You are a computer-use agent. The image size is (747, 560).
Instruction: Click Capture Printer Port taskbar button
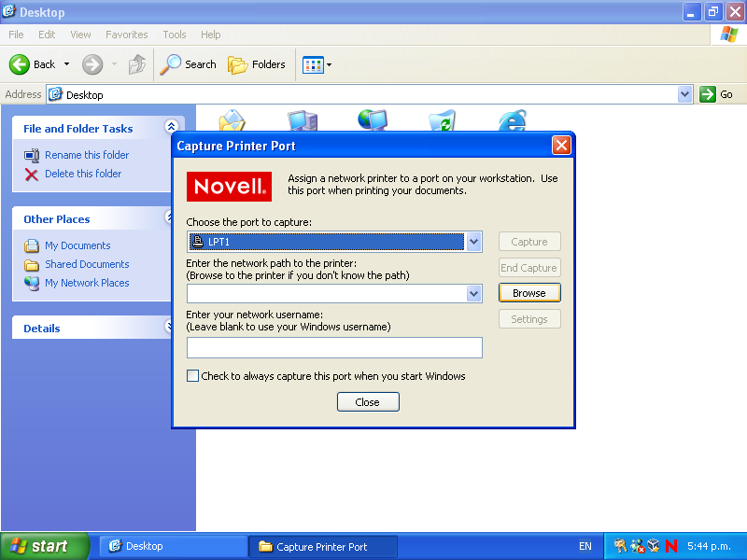[323, 546]
